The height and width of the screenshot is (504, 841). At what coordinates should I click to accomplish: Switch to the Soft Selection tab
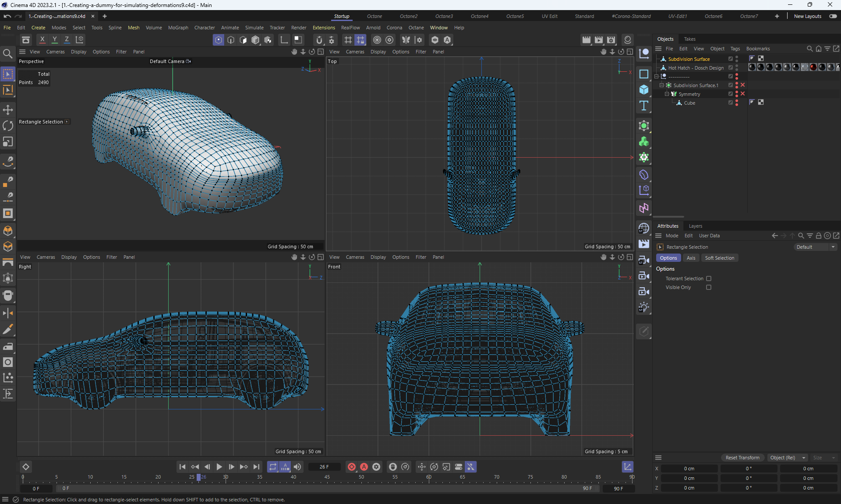pos(719,258)
